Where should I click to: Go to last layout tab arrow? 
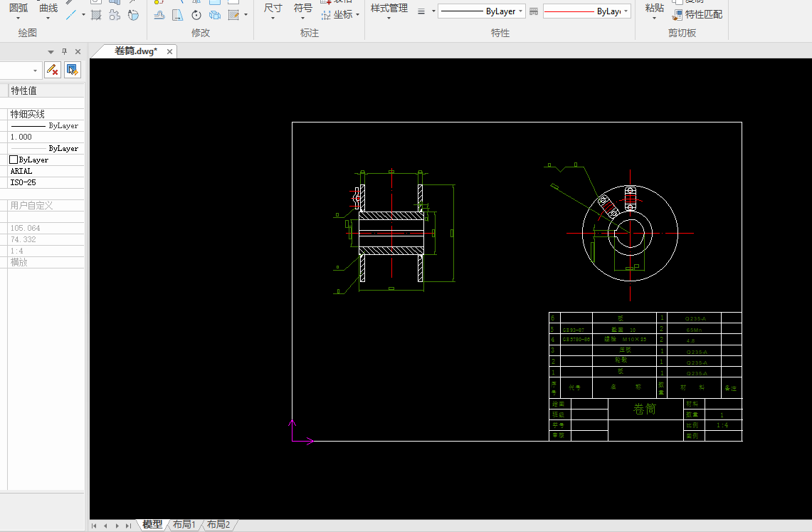pyautogui.click(x=128, y=526)
